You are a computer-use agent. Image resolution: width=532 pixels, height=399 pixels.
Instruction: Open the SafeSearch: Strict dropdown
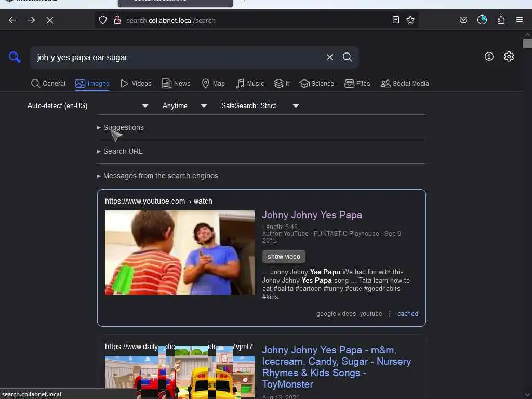point(260,106)
